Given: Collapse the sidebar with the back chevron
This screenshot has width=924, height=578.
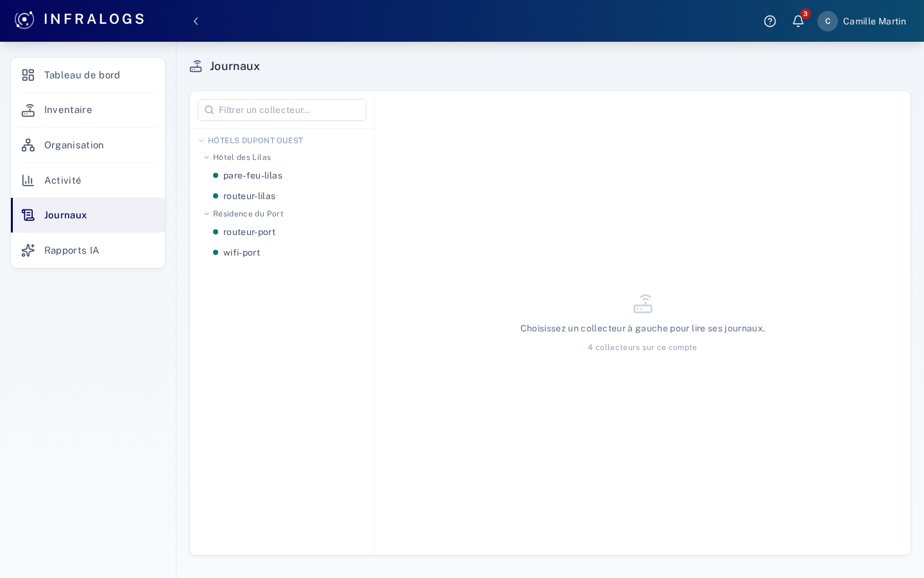Looking at the screenshot, I should (196, 21).
